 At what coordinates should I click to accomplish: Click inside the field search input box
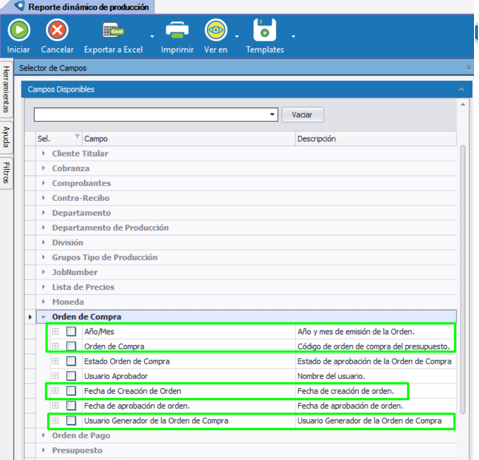coord(151,115)
